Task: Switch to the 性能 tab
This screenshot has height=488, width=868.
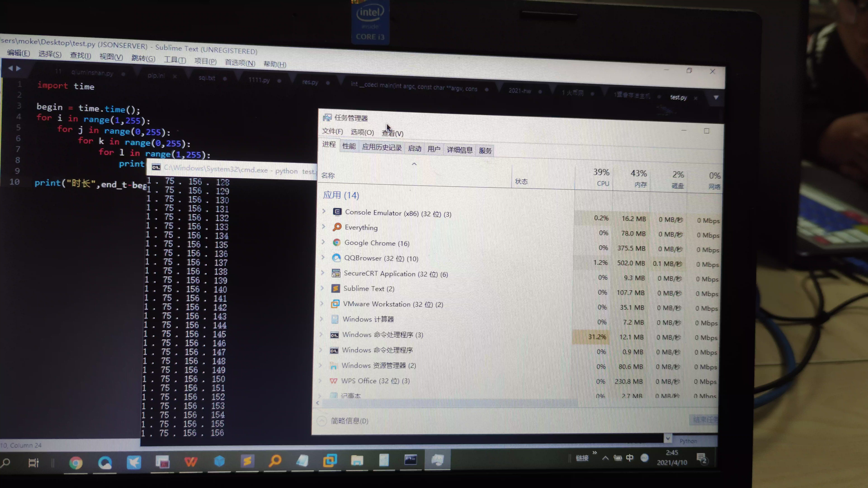Action: [349, 146]
